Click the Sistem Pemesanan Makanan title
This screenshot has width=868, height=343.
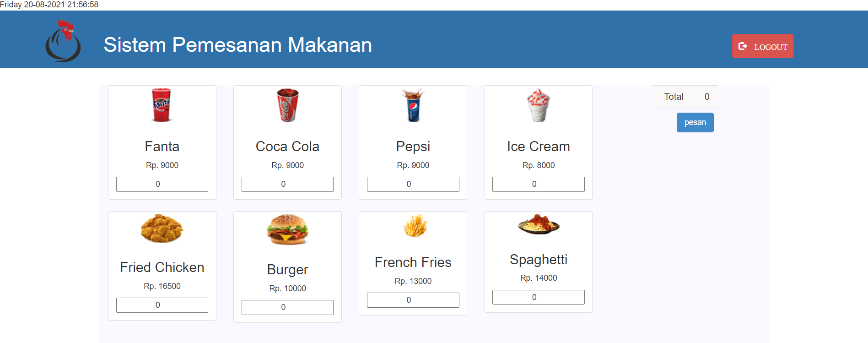237,45
